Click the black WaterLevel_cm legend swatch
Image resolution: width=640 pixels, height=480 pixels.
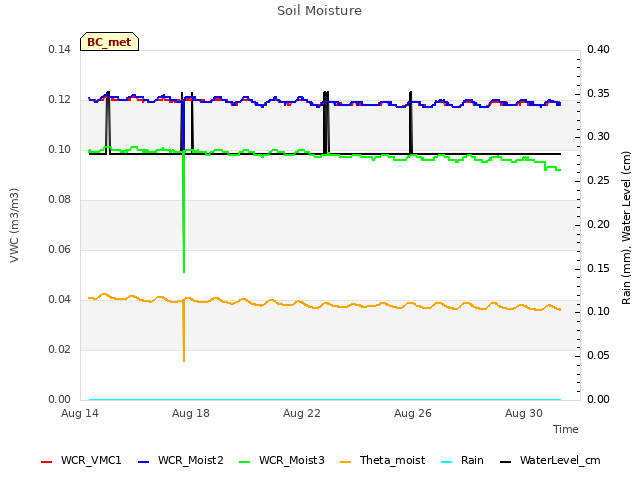pos(506,462)
